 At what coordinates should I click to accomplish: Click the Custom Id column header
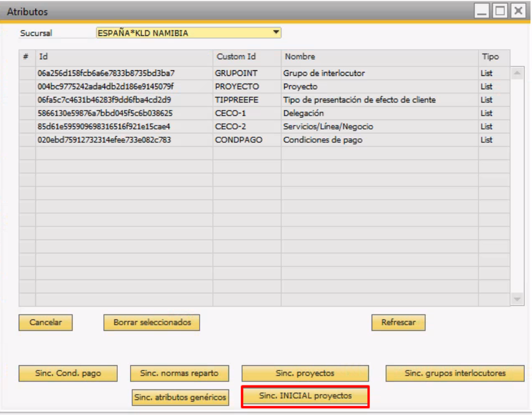[x=236, y=57]
